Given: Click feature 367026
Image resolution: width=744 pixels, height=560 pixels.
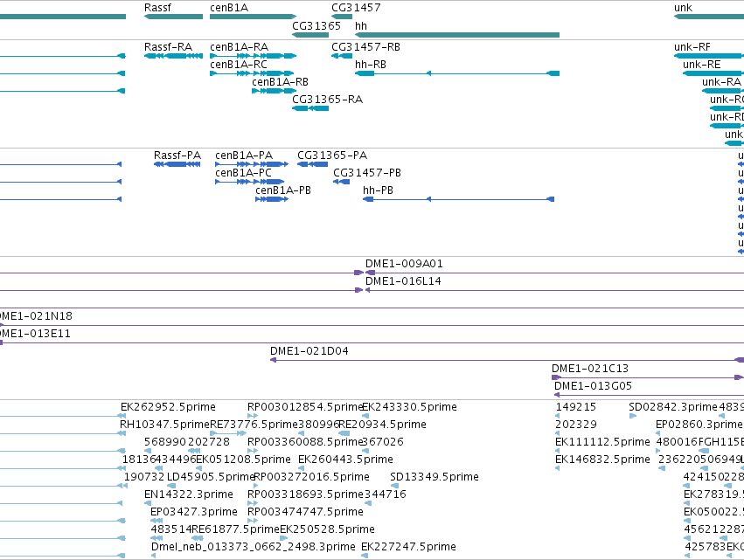Looking at the screenshot, I should (382, 442).
